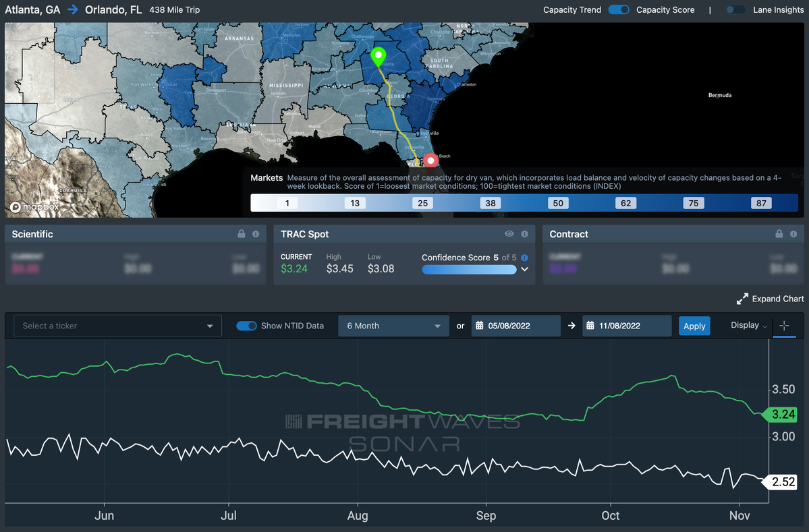Click the 438 Mile Trip label

click(x=174, y=10)
